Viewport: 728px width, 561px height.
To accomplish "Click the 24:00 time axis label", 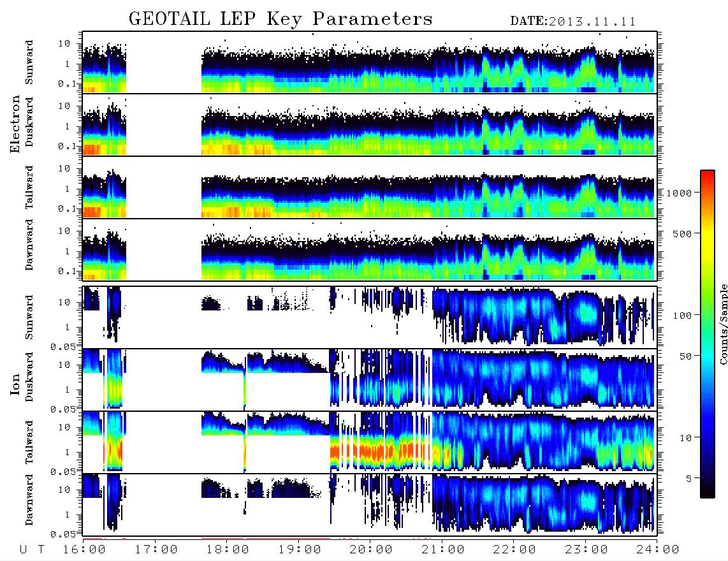I will coord(658,550).
